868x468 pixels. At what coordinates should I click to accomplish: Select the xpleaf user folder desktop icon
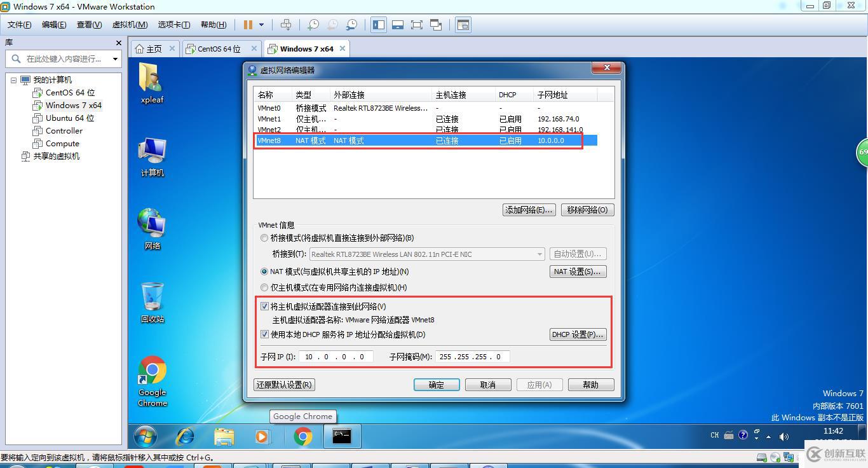tap(153, 83)
